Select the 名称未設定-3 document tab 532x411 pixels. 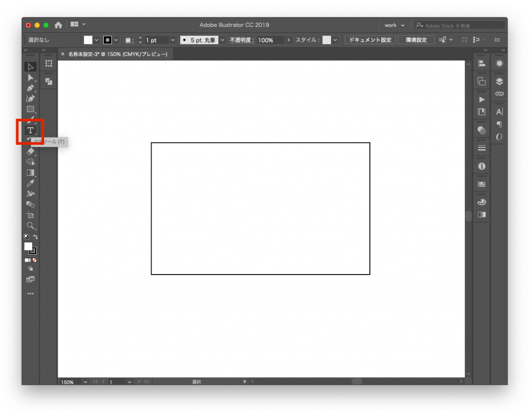(118, 54)
